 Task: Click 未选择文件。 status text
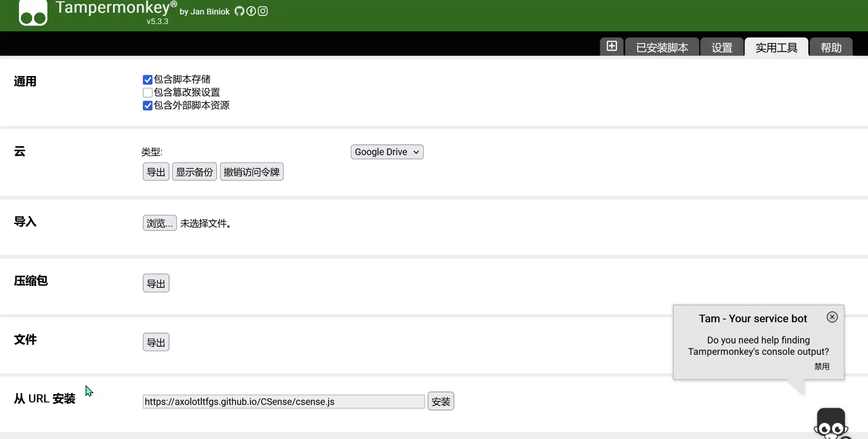tap(206, 224)
